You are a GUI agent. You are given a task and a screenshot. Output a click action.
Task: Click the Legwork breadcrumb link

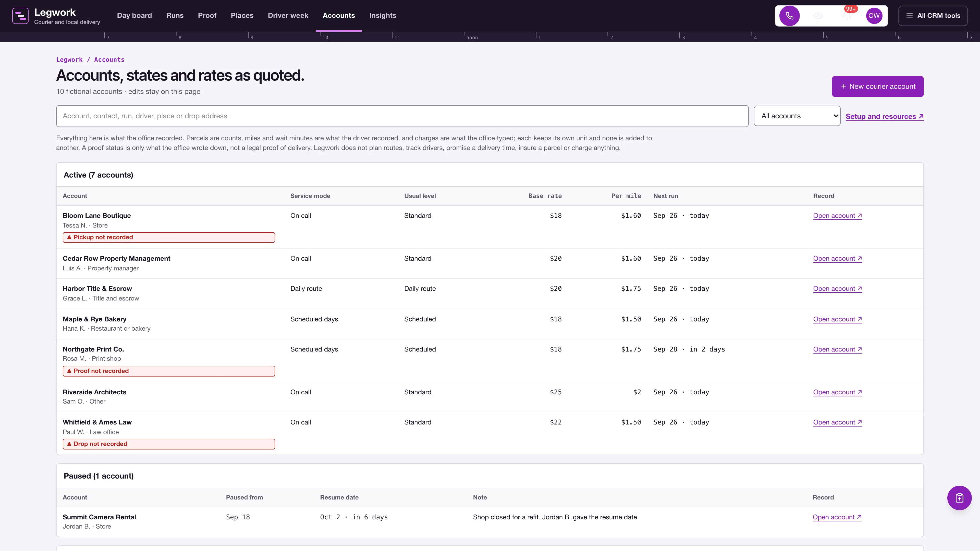point(69,60)
